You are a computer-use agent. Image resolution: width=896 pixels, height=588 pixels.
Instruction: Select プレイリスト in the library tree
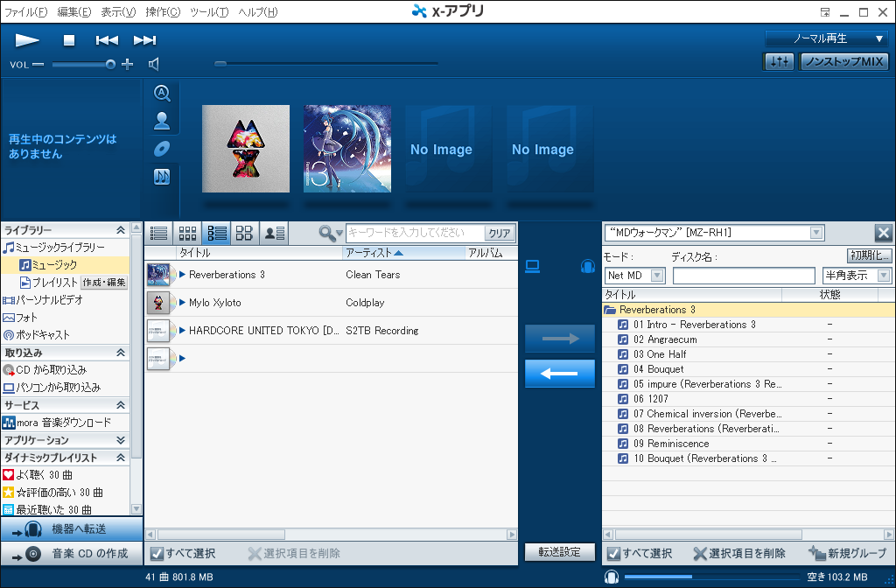point(49,283)
